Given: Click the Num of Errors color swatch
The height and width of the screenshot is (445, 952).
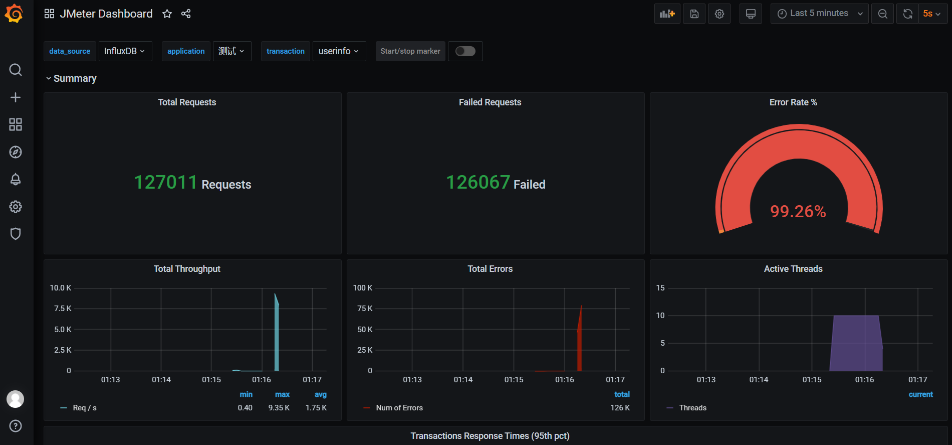Looking at the screenshot, I should [366, 407].
